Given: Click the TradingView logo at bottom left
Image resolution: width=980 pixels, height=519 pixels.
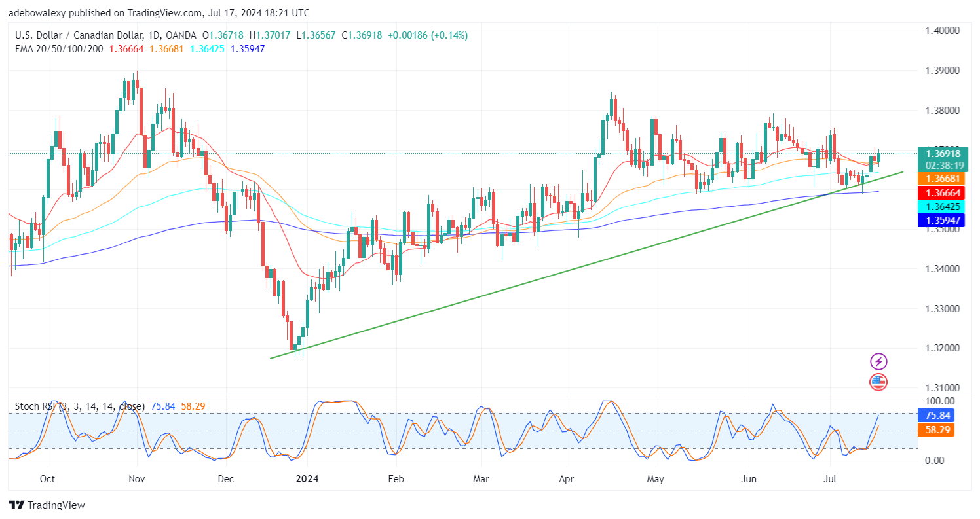Looking at the screenshot, I should click(47, 505).
